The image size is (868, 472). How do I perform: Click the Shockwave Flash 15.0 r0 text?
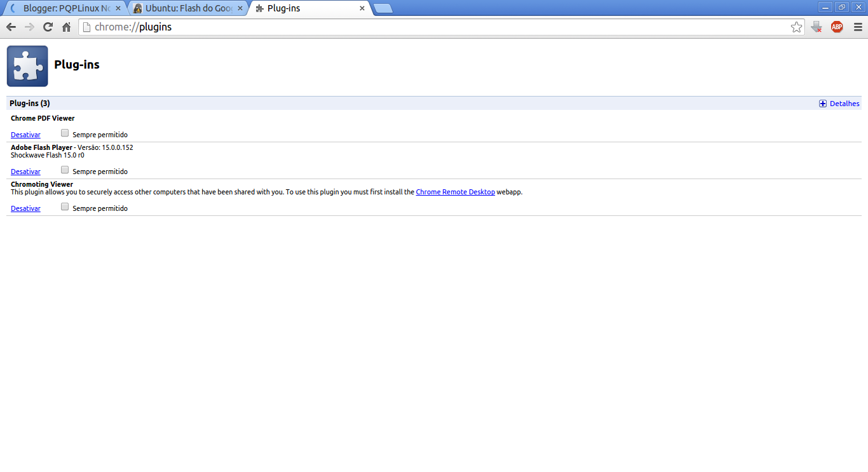[x=48, y=155]
